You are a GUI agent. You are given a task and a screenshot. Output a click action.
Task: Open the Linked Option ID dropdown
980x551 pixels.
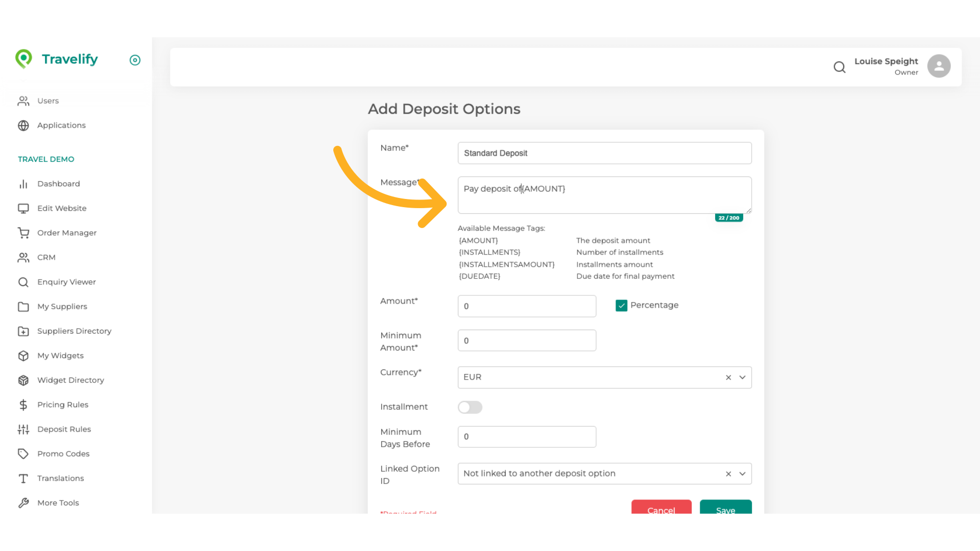(x=743, y=473)
